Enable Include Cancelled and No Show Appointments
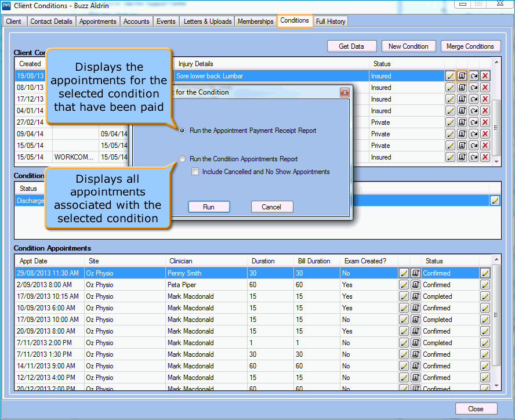The image size is (515, 420). coord(195,172)
